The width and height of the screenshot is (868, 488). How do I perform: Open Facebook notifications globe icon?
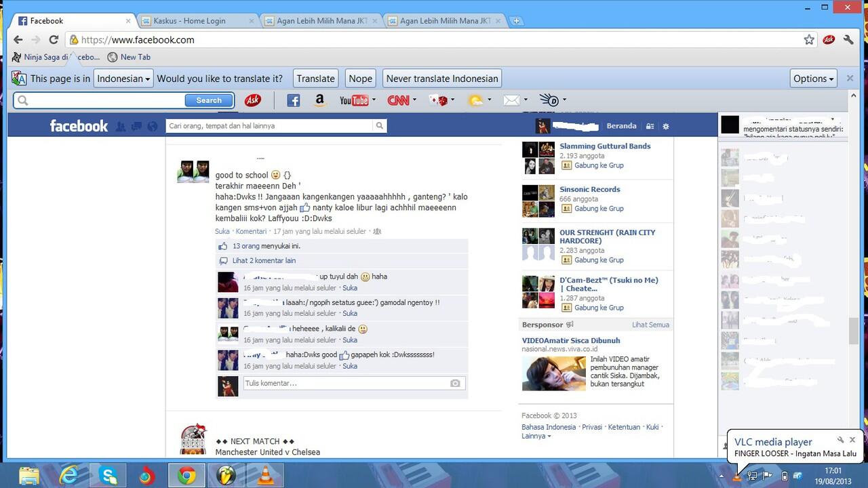click(153, 126)
